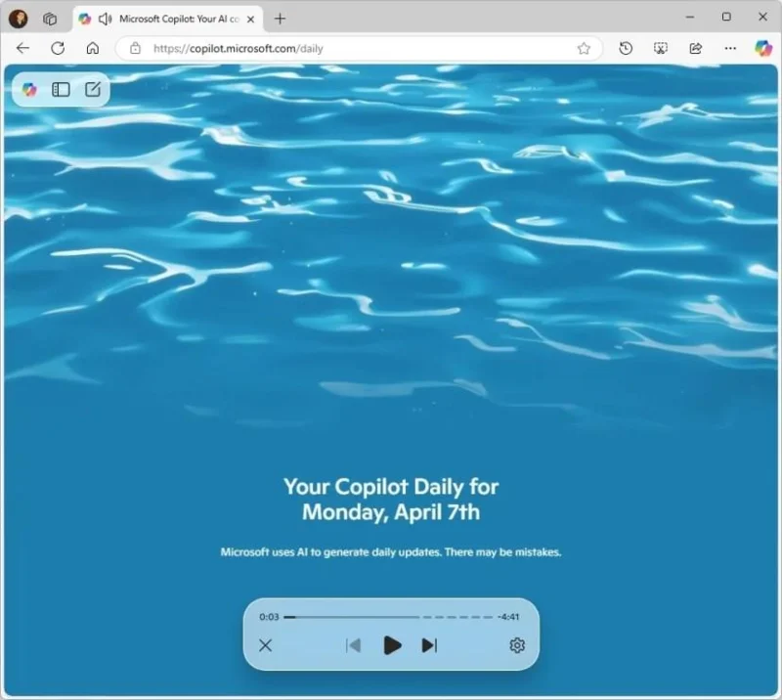
Task: Seek along the audio progress bar
Action: (388, 617)
